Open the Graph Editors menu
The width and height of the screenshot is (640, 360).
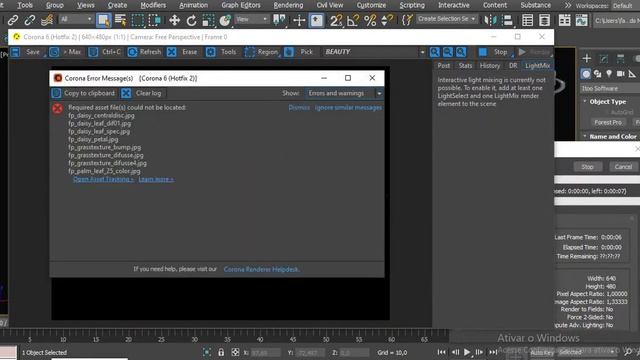[241, 5]
